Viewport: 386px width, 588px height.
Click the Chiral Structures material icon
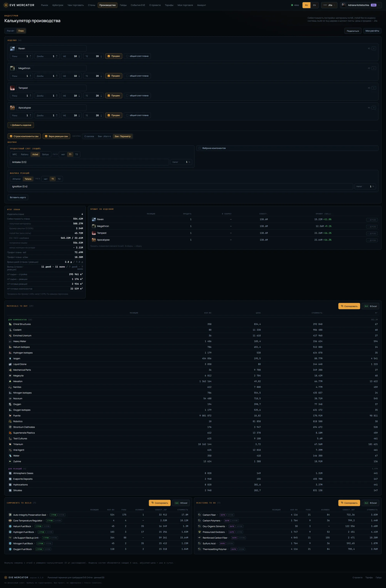click(x=10, y=324)
